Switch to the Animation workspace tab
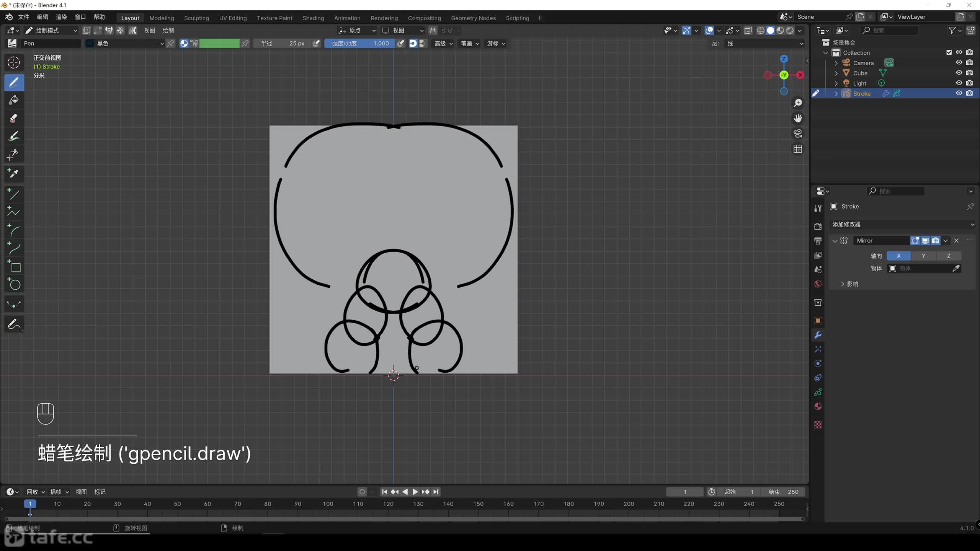Image resolution: width=980 pixels, height=551 pixels. pos(347,18)
